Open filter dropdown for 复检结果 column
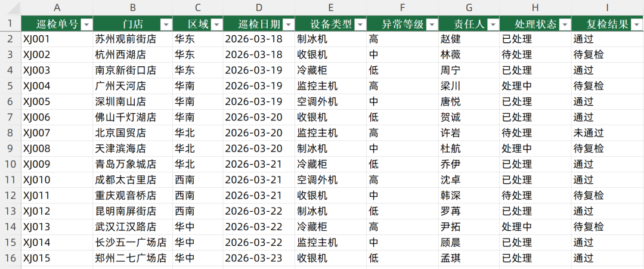Screen dimensions: 644x269 click(636, 24)
